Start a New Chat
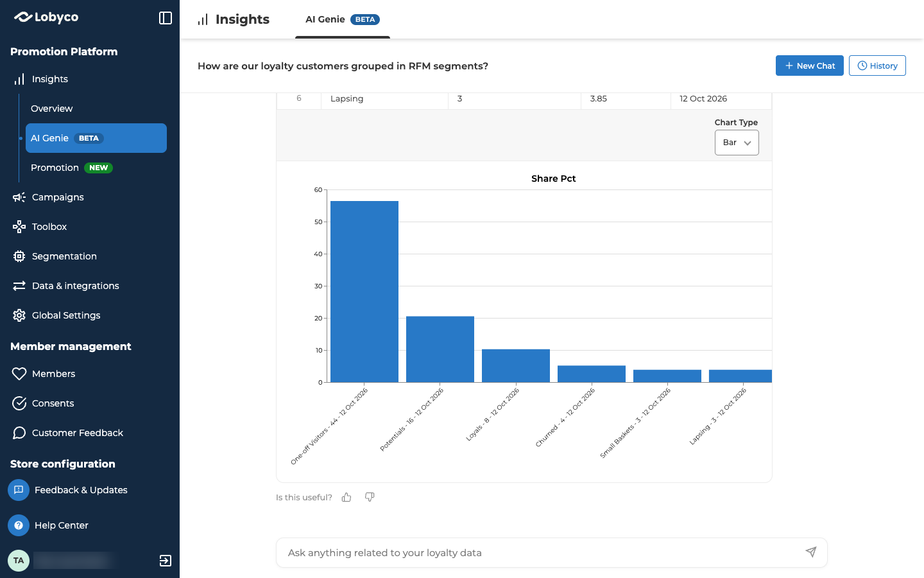Screen dimensions: 924x578 point(810,66)
